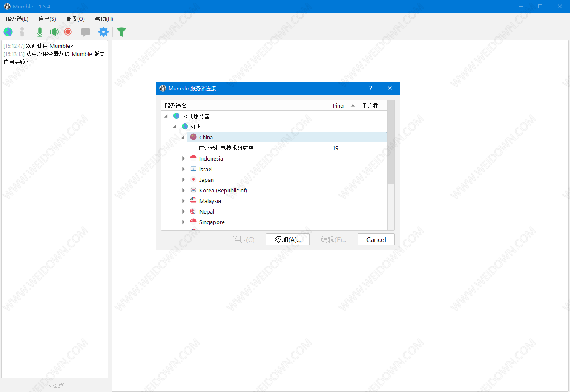Click the 未连接 status text

[x=55, y=385]
